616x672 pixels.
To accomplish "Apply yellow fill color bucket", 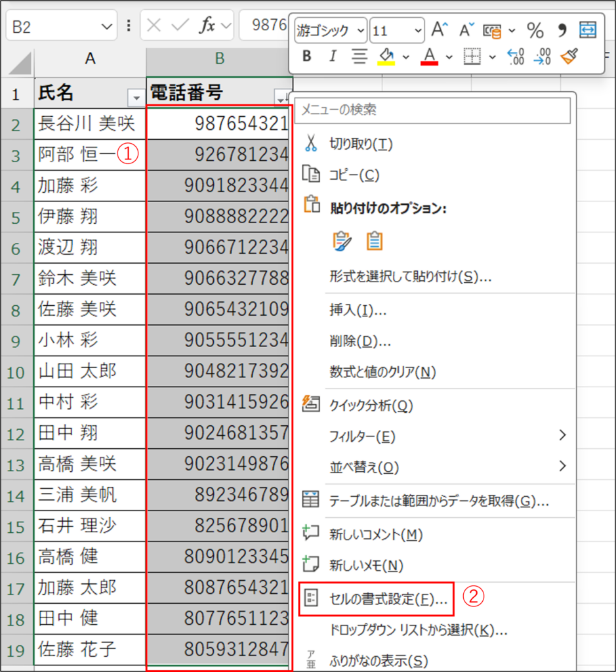I will pyautogui.click(x=386, y=56).
